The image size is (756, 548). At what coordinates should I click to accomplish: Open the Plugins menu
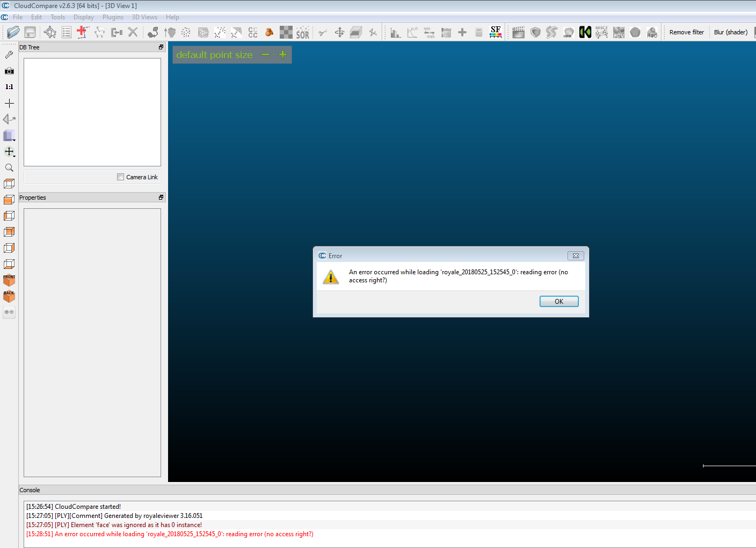pyautogui.click(x=113, y=17)
